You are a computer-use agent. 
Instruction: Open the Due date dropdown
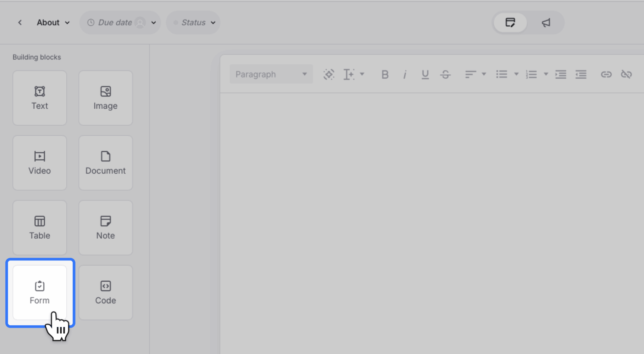click(x=120, y=22)
